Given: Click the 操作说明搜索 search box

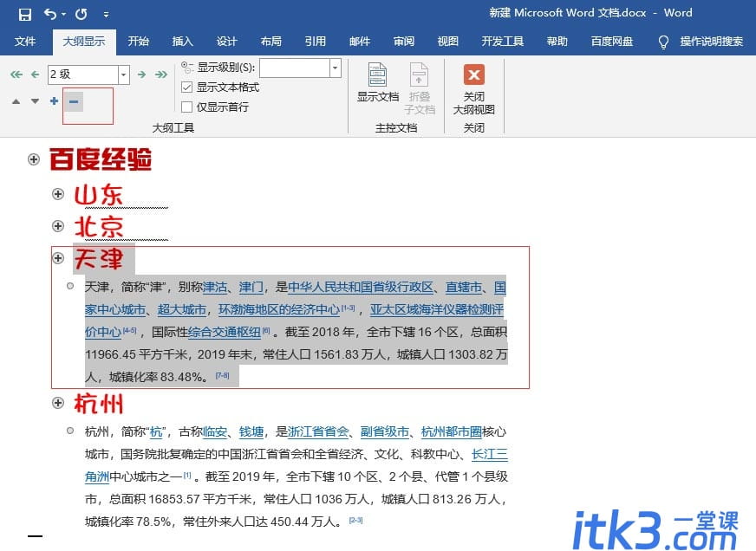Looking at the screenshot, I should click(x=711, y=42).
